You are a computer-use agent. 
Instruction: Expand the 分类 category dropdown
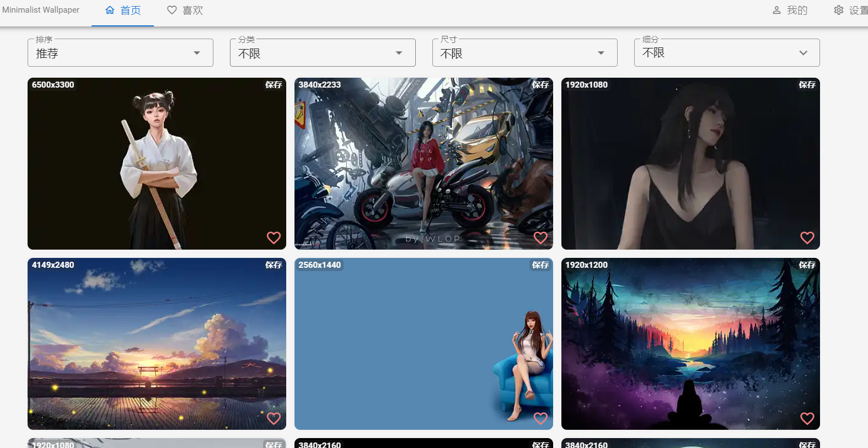(323, 53)
